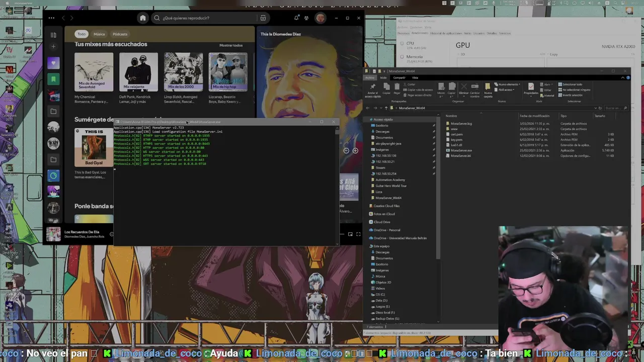Screen dimensions: 644x362
Task: Select cert.pem file
Action: (x=456, y=134)
